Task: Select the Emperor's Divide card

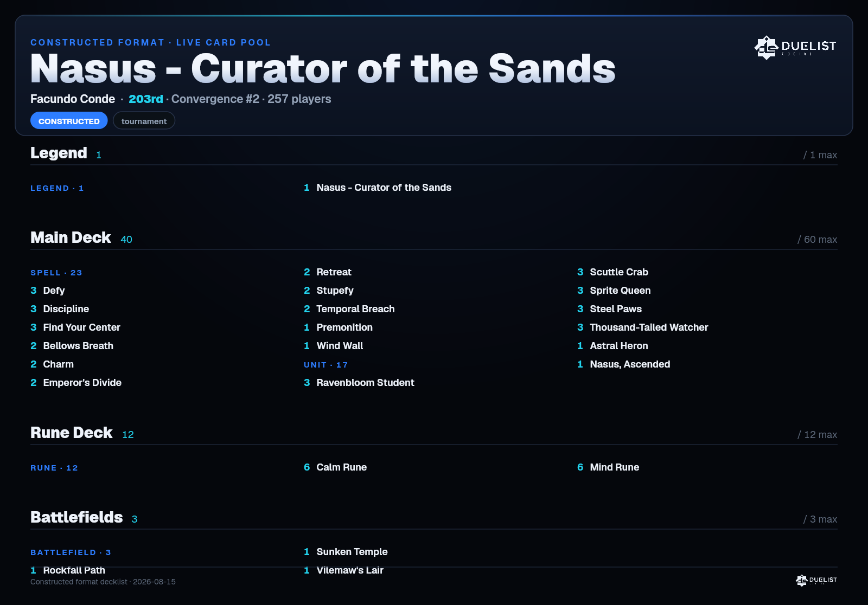Action: point(76,383)
